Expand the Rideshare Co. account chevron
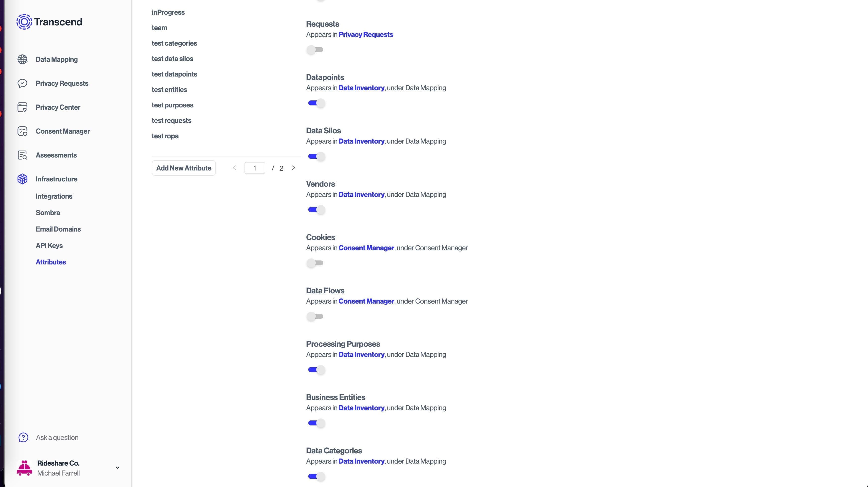Viewport: 868px width, 487px height. click(x=117, y=468)
